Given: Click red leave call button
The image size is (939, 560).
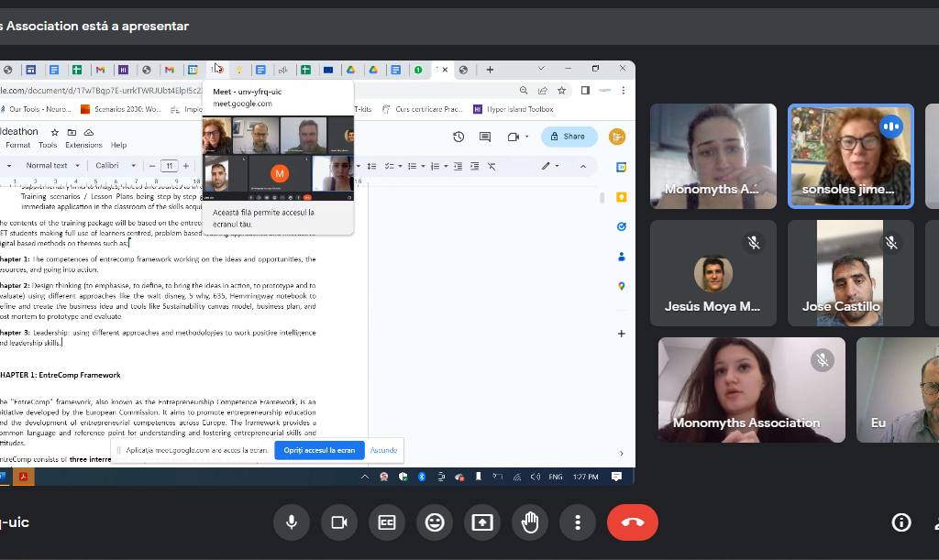Looking at the screenshot, I should pos(632,522).
